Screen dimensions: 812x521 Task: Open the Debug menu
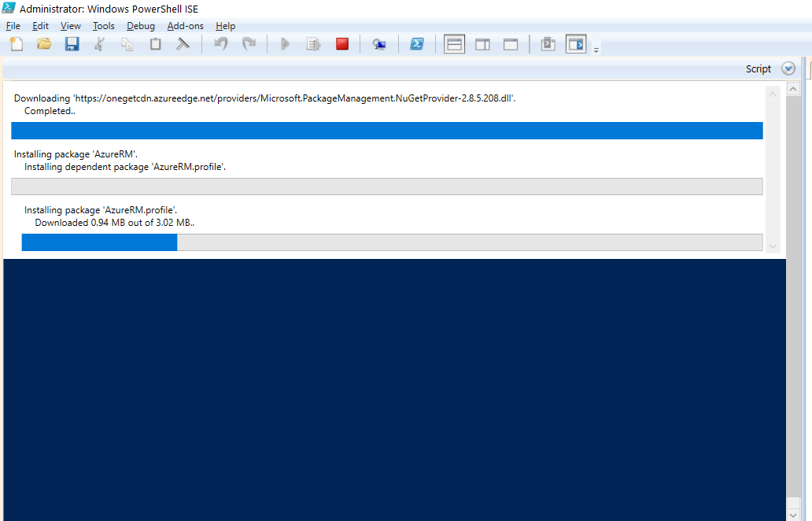(140, 25)
